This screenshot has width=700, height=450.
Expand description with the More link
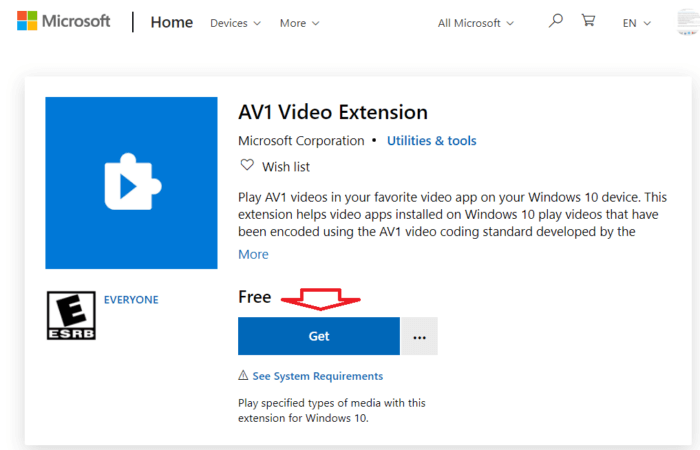tap(253, 254)
